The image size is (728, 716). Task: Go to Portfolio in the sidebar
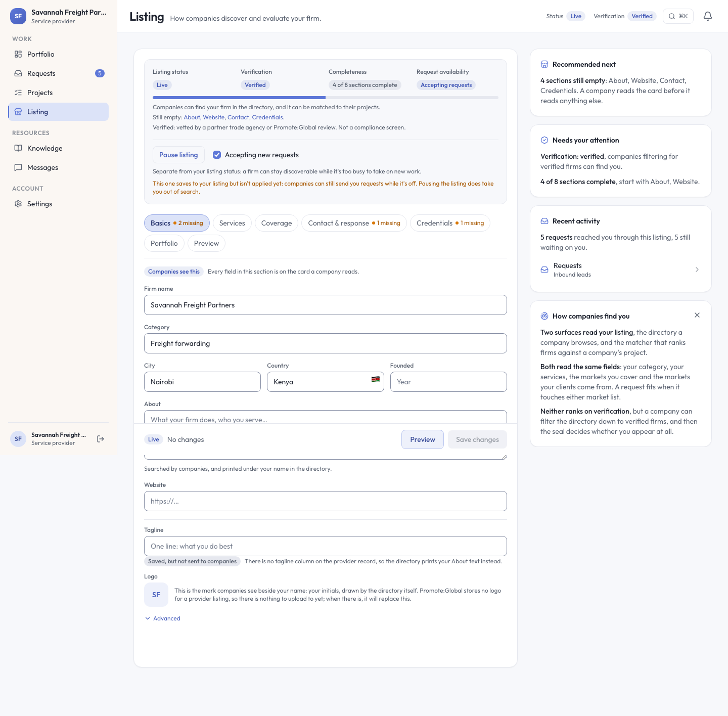58,54
